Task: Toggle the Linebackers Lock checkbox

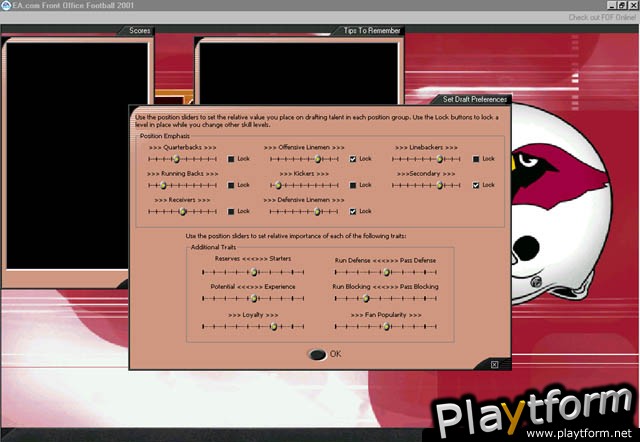Action: [x=476, y=159]
